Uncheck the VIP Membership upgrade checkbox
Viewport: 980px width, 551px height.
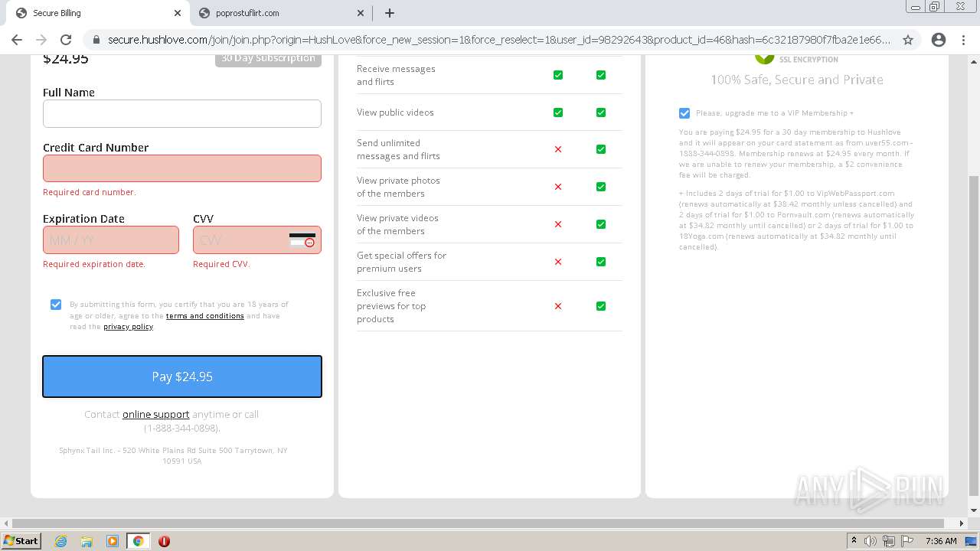pos(684,113)
